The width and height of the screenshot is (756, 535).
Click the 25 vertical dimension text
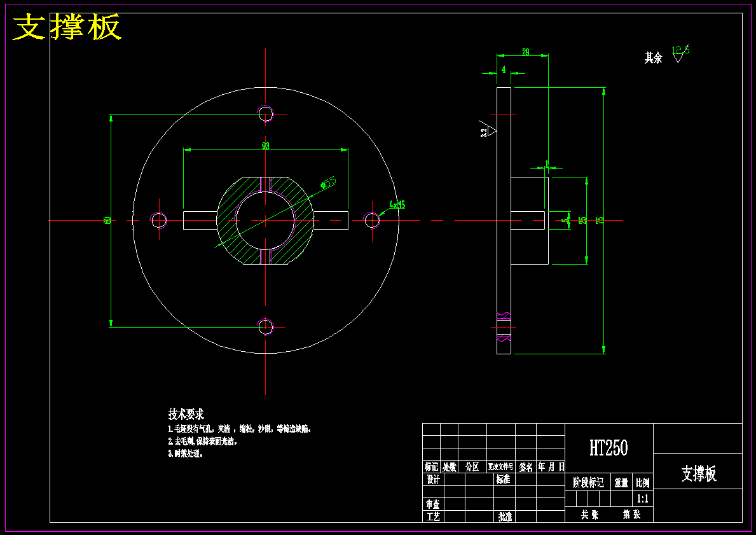tap(582, 220)
